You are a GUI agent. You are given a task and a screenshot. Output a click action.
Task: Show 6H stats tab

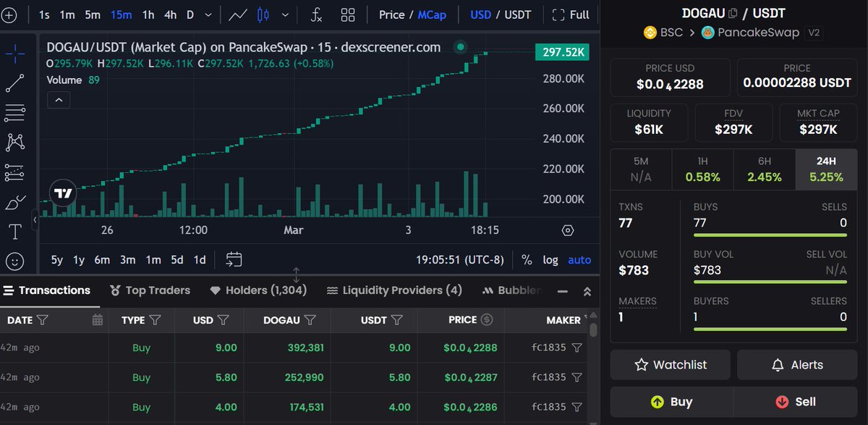coord(765,169)
